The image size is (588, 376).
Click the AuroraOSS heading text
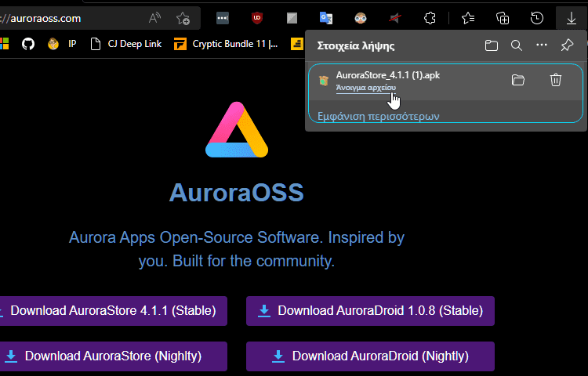click(236, 193)
